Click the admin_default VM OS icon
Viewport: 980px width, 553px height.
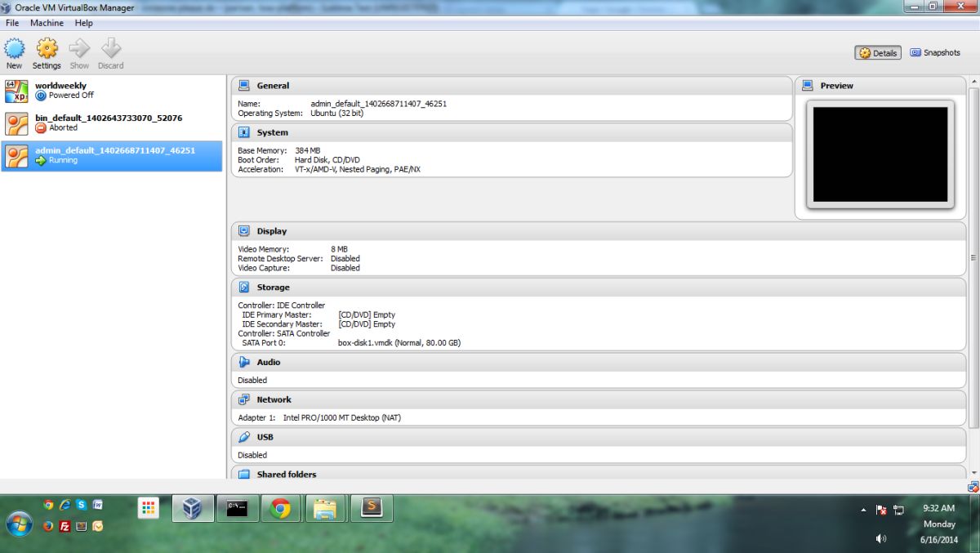[17, 156]
